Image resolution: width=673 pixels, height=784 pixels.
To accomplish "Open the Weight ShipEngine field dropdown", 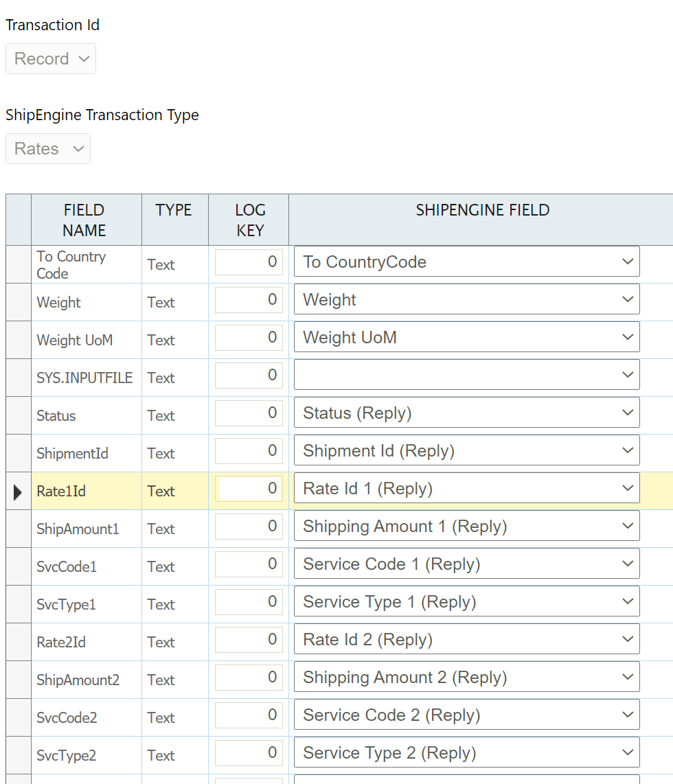I will [466, 299].
